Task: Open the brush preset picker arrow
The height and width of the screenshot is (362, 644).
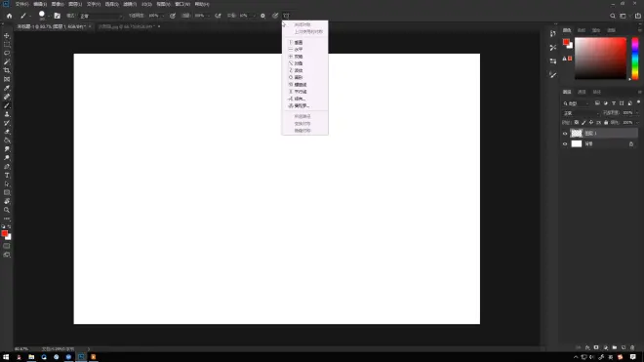Action: pos(48,16)
